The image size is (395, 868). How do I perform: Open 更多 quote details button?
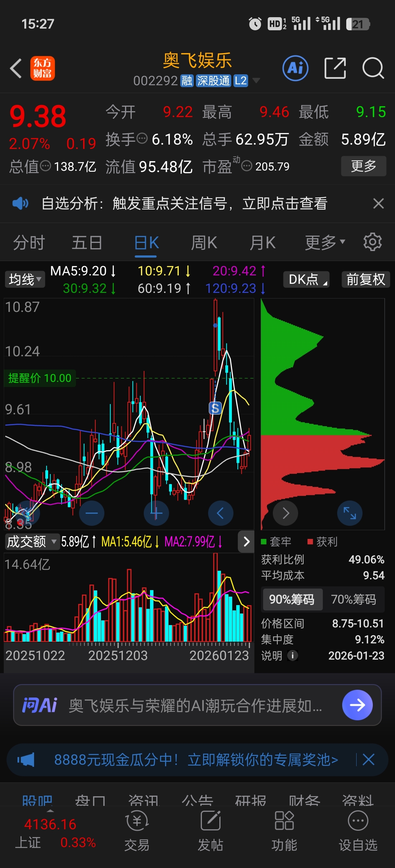(363, 166)
